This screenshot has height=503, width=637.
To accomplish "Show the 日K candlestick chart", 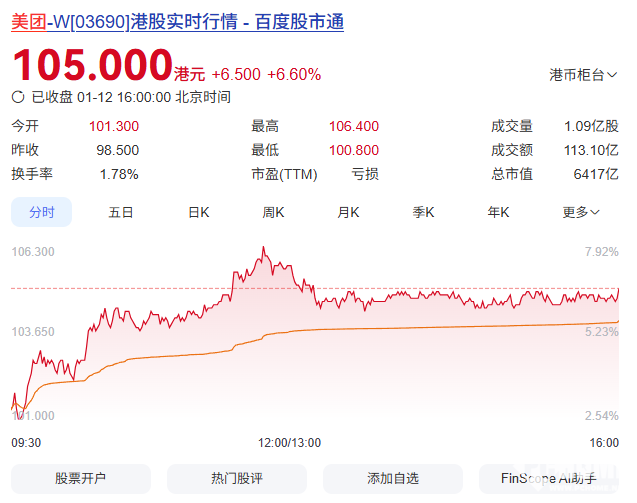I will coord(198,212).
